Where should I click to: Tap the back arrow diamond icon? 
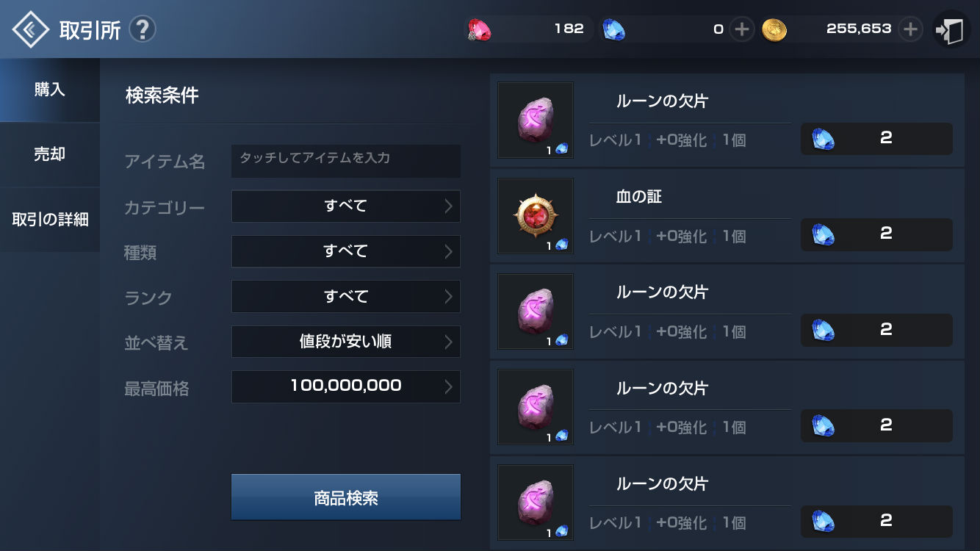tap(30, 29)
